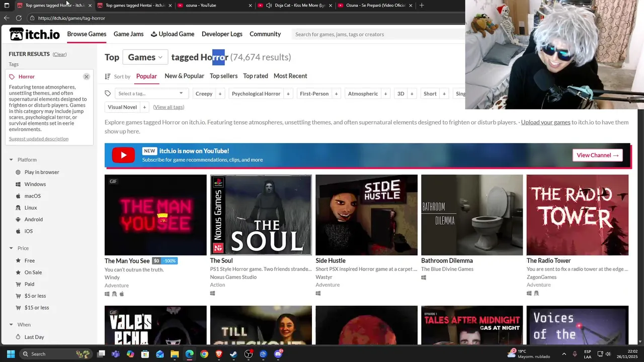
Task: Open Discord from the taskbar
Action: [278, 354]
